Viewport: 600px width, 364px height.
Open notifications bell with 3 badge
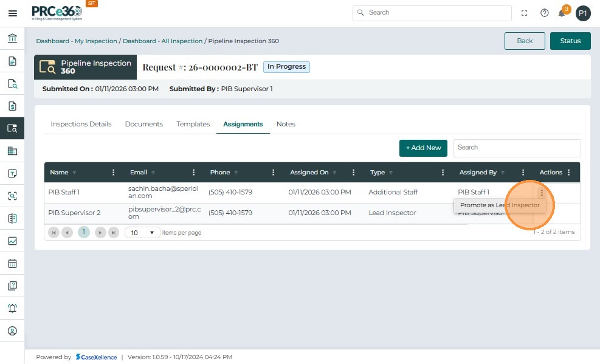pyautogui.click(x=562, y=12)
